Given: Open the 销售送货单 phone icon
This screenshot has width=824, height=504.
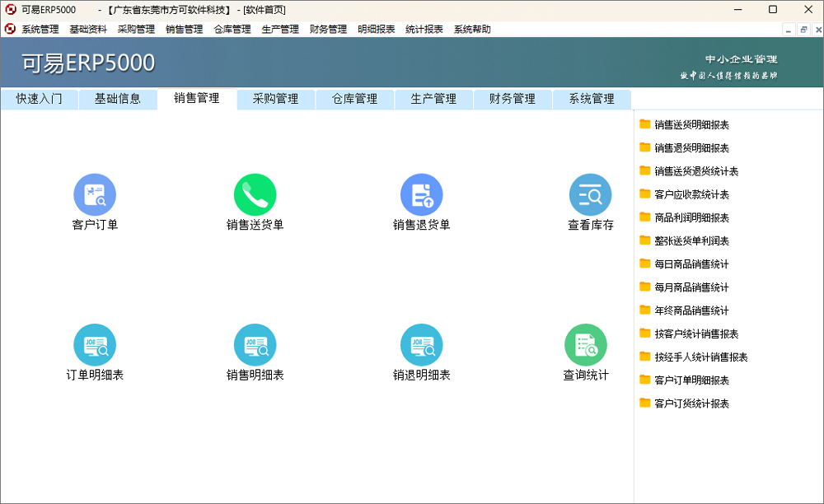Looking at the screenshot, I should [255, 195].
